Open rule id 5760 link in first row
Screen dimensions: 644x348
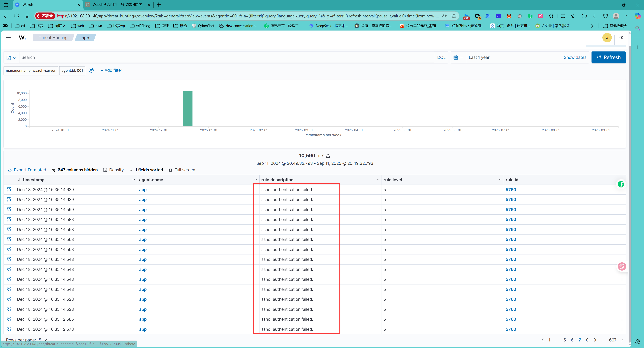[x=511, y=190]
